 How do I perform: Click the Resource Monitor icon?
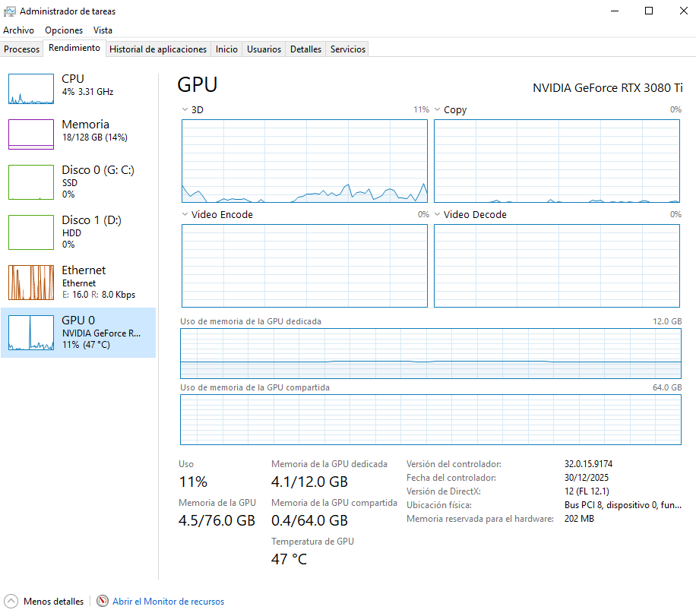(x=103, y=601)
